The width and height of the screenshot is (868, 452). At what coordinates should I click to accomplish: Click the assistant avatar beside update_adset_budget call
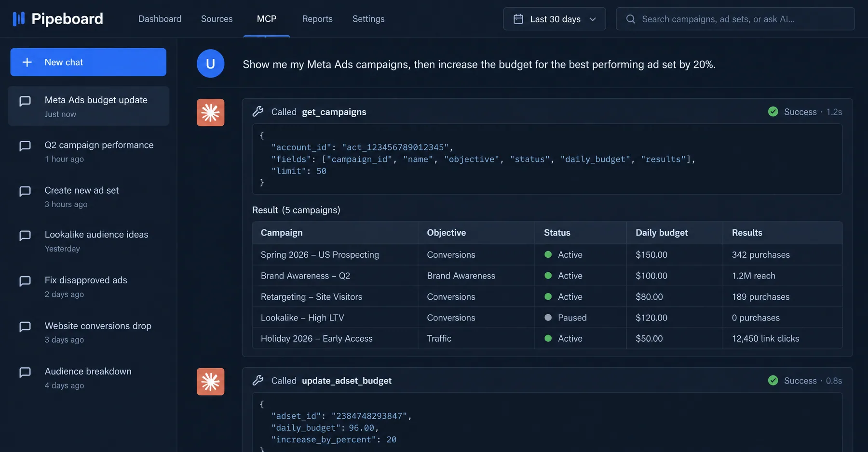click(210, 381)
